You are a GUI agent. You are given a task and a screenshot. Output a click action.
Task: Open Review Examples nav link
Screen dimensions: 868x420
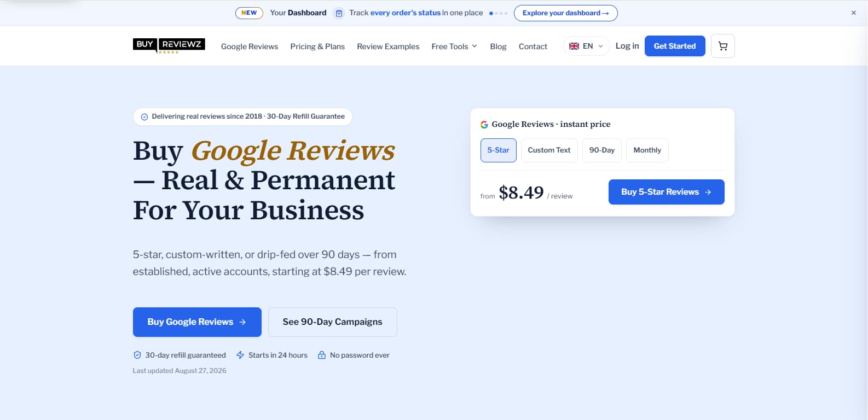(x=388, y=46)
